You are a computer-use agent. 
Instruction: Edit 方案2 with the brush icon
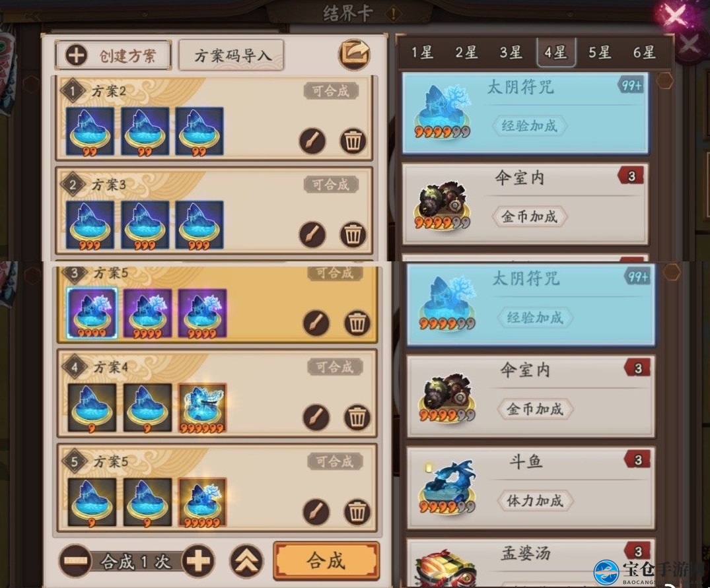312,141
